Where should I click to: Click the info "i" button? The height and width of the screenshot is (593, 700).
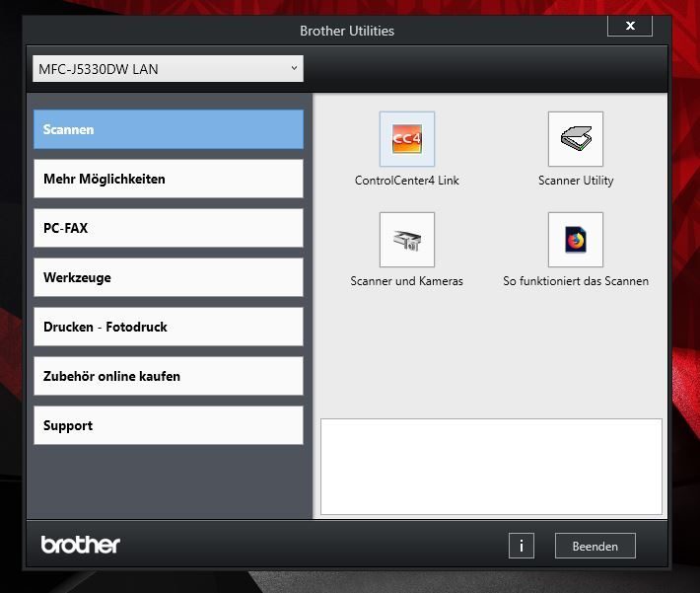[521, 546]
